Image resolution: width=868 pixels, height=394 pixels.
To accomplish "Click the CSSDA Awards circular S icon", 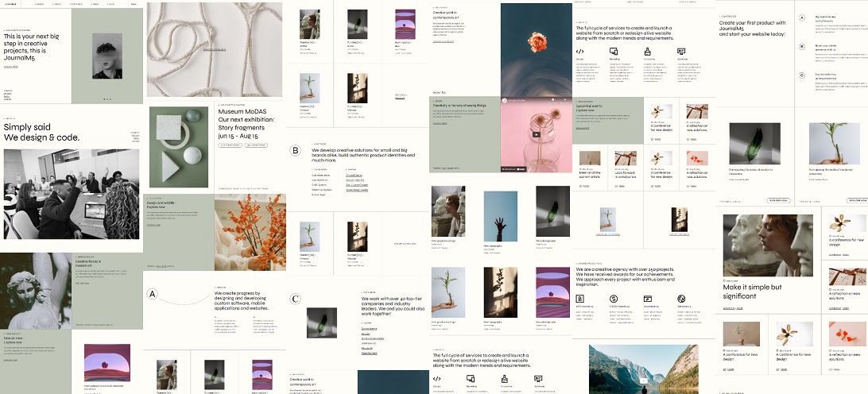I will (x=614, y=299).
